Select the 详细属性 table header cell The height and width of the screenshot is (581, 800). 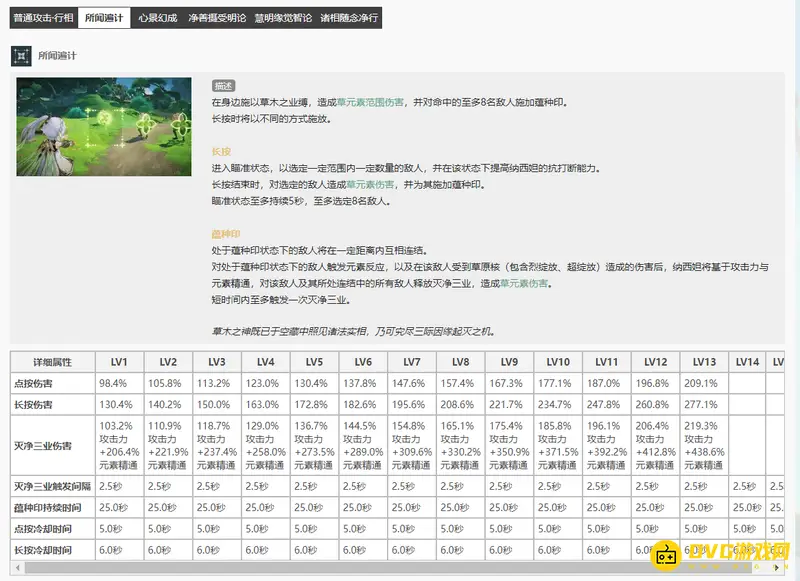[x=53, y=361]
